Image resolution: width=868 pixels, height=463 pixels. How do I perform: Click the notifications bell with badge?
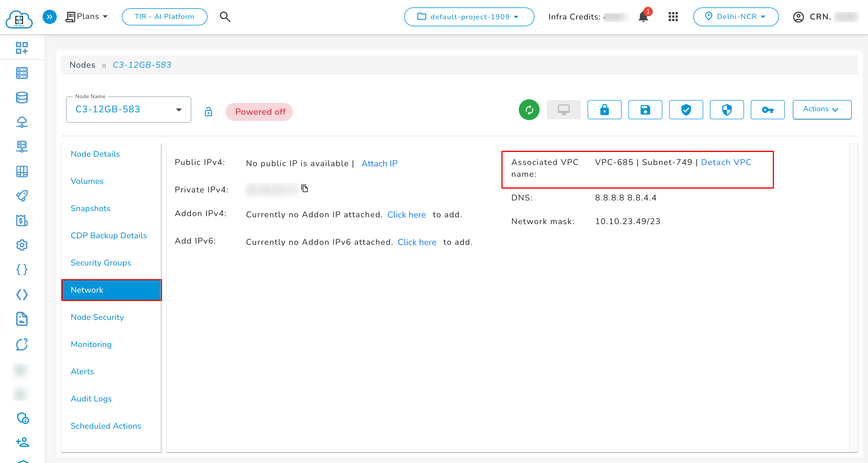pyautogui.click(x=643, y=17)
